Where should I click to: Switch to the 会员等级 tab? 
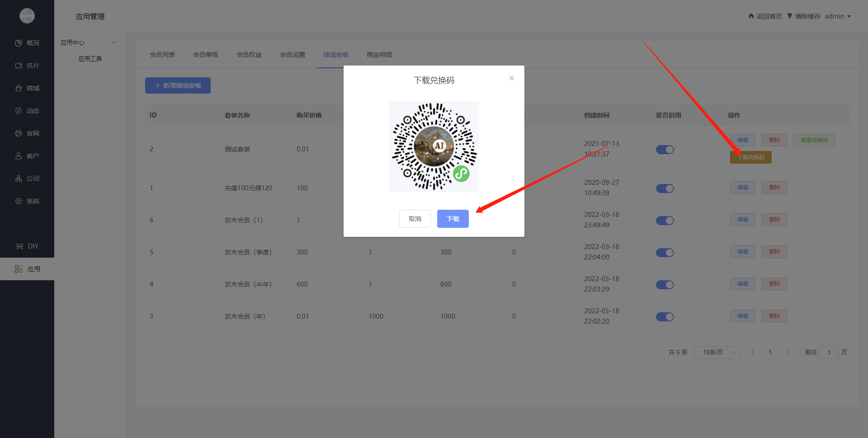tap(206, 55)
